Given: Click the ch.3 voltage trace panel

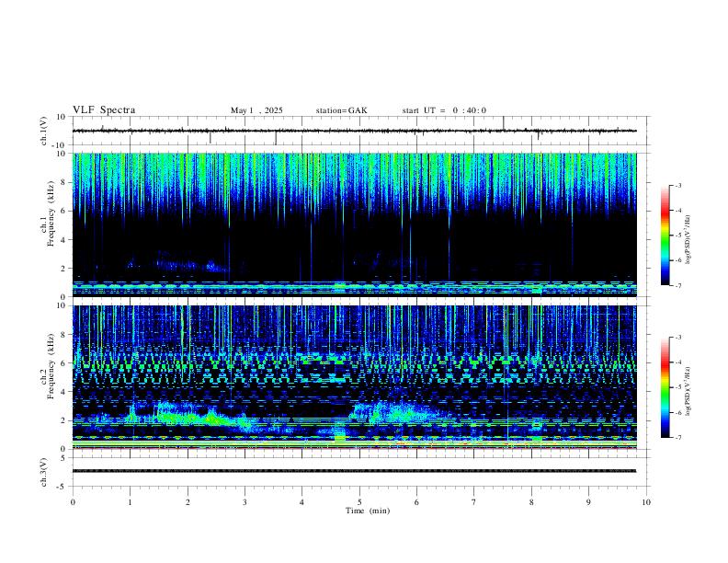Looking at the screenshot, I should (361, 472).
